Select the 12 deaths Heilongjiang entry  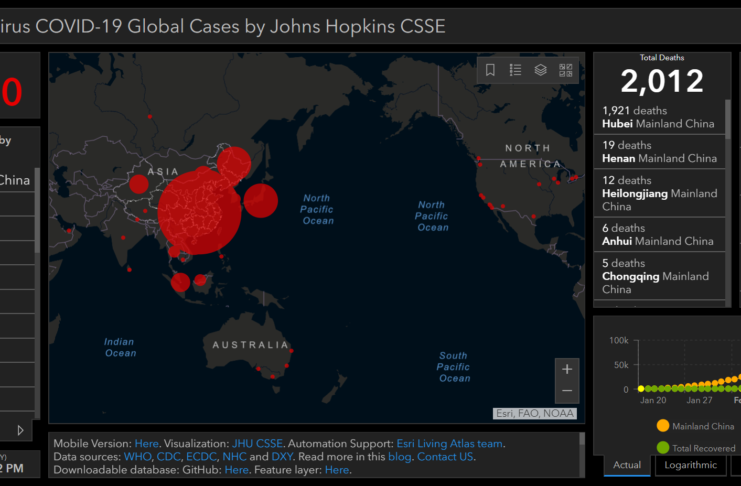659,193
